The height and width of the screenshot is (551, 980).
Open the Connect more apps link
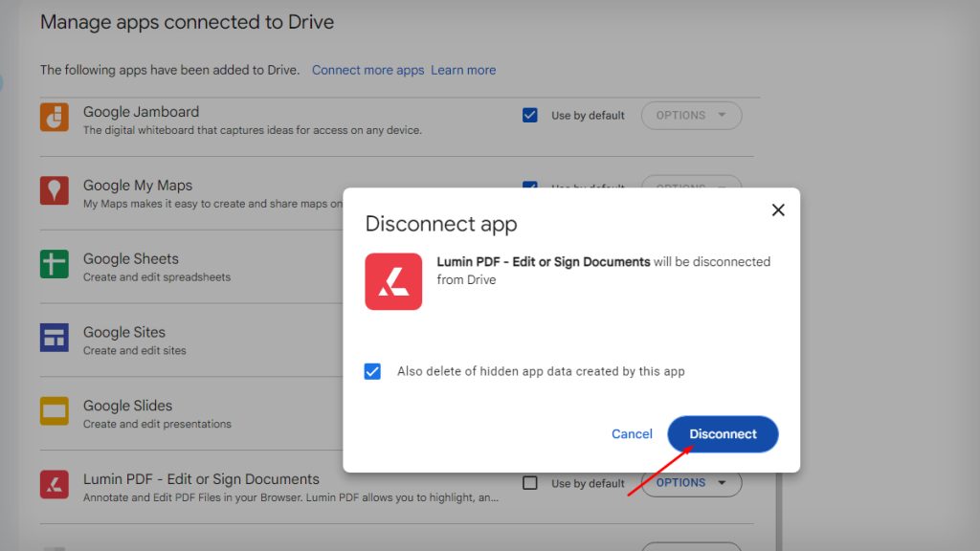tap(368, 69)
